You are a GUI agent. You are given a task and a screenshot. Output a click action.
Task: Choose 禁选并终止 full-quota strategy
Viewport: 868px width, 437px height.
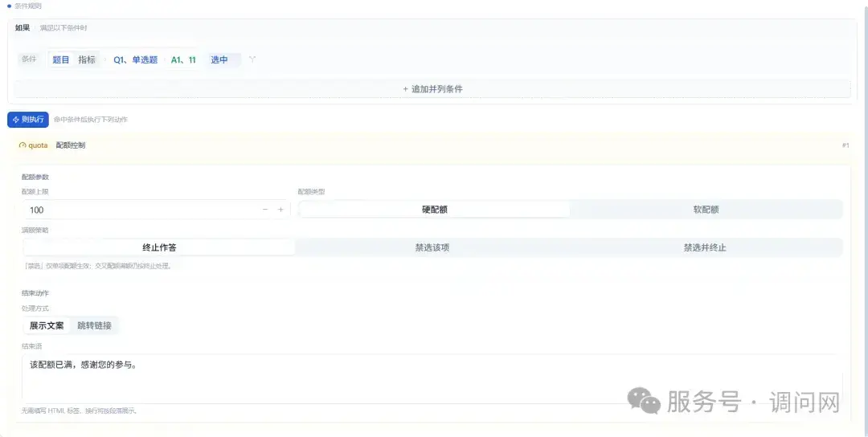pos(705,247)
